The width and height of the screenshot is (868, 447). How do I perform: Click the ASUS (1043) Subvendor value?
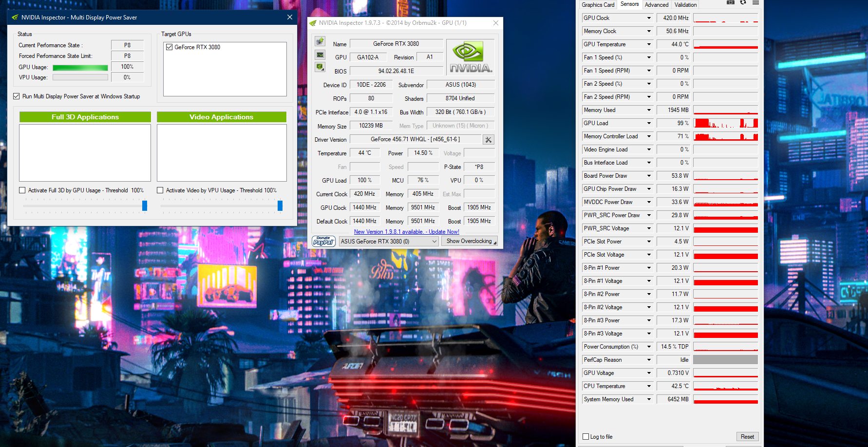pos(460,85)
